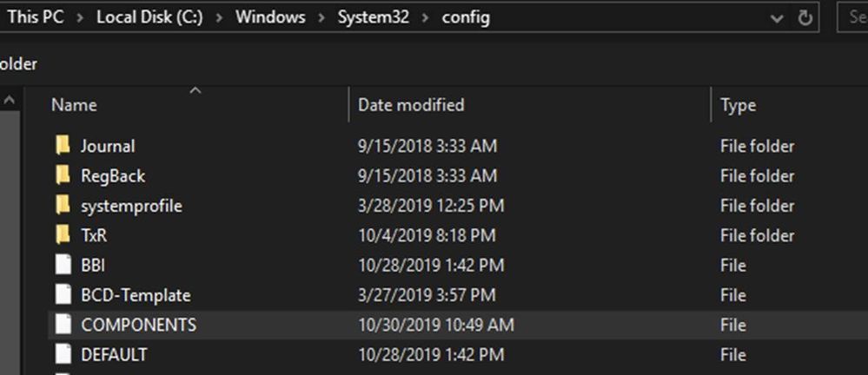Sort files by Date modified column
Image resolution: width=868 pixels, height=375 pixels.
(x=411, y=105)
